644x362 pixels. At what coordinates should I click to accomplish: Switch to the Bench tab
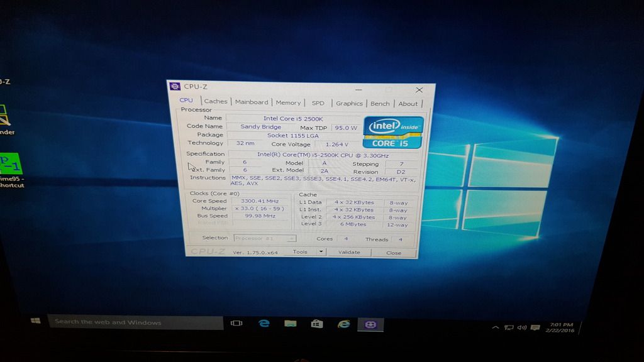380,104
